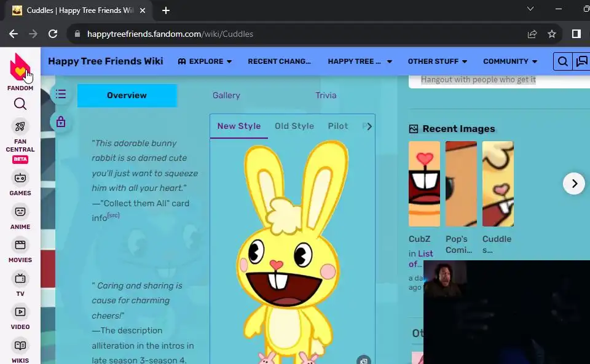Open the Pop's Comi... image link
Viewport: 590px width, 364px height.
pos(458,244)
